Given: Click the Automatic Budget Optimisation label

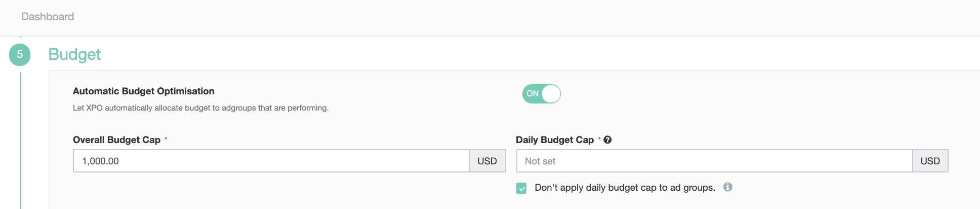Looking at the screenshot, I should point(143,91).
